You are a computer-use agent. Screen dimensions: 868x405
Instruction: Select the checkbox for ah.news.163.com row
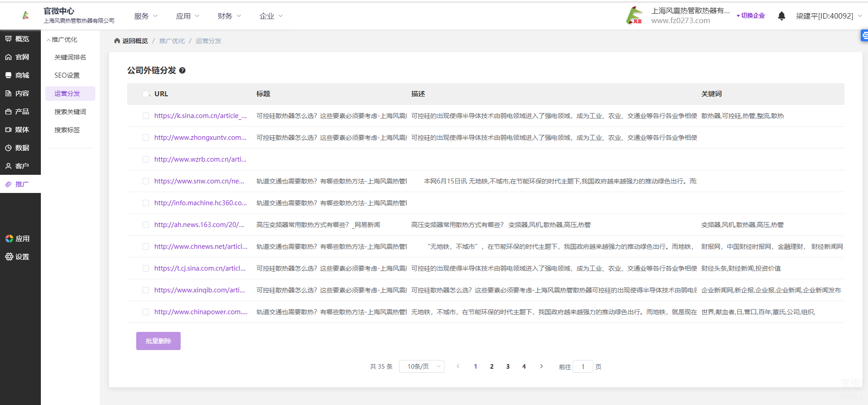(x=146, y=225)
